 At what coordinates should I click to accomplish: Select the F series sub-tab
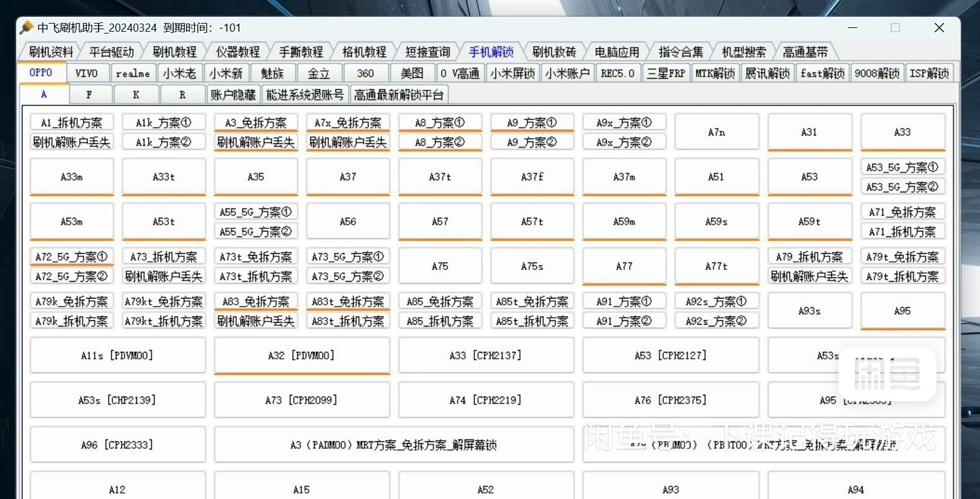[89, 94]
